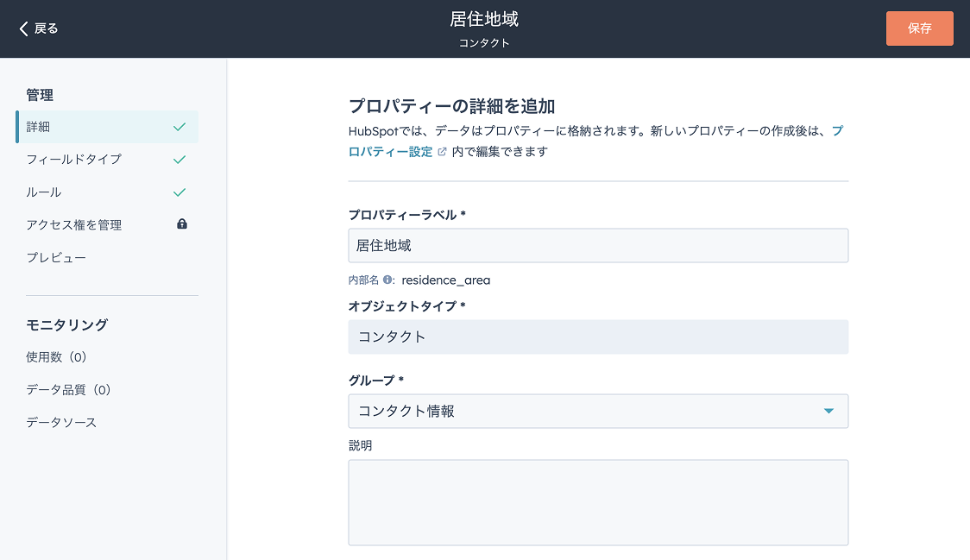Open the データソース sidebar item
Viewport: 970px width, 560px height.
pos(61,423)
